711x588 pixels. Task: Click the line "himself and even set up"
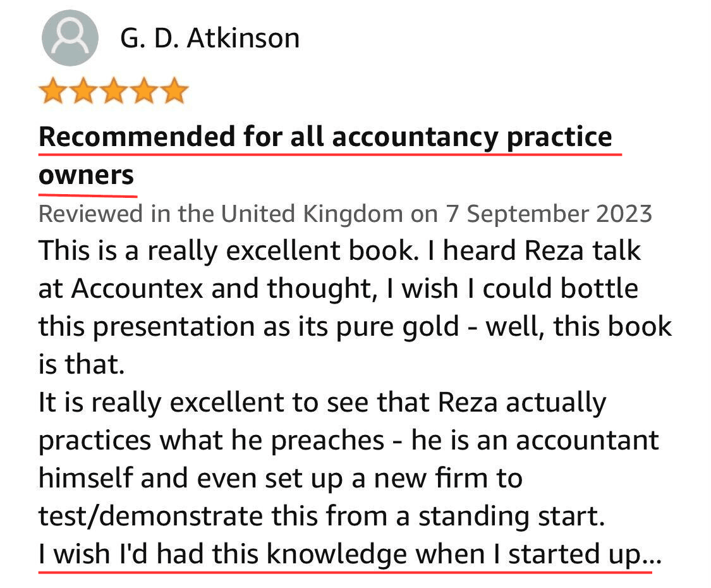pos(280,479)
